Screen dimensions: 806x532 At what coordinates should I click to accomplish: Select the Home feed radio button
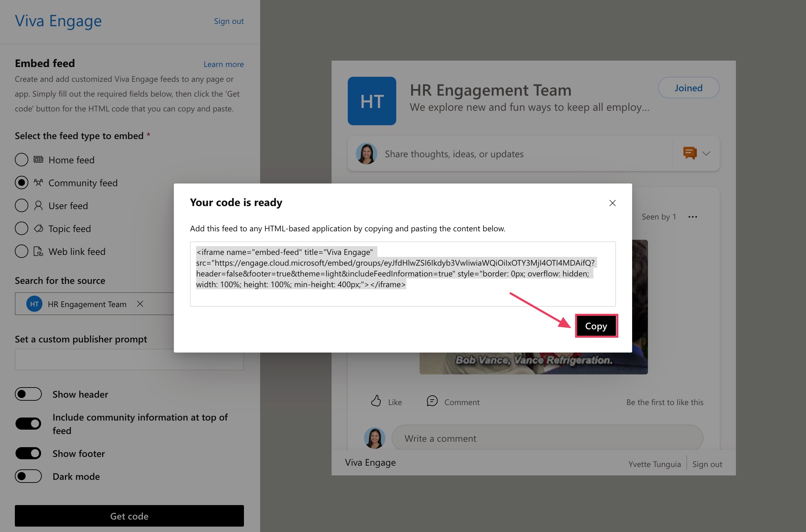click(x=21, y=160)
